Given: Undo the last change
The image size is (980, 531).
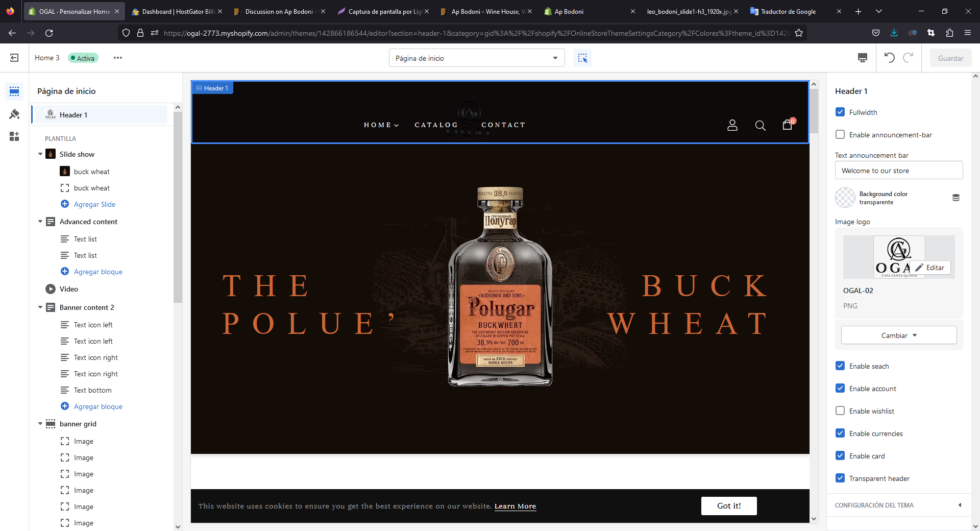Looking at the screenshot, I should pyautogui.click(x=889, y=58).
